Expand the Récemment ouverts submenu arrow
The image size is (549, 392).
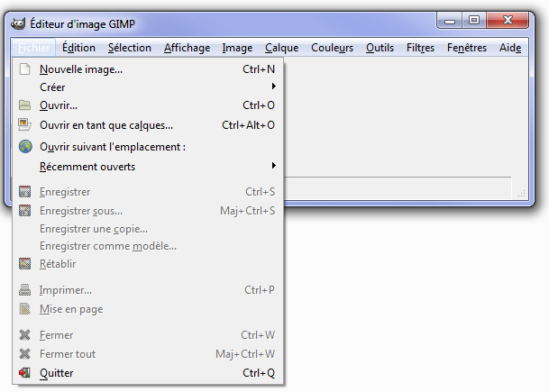pyautogui.click(x=274, y=165)
